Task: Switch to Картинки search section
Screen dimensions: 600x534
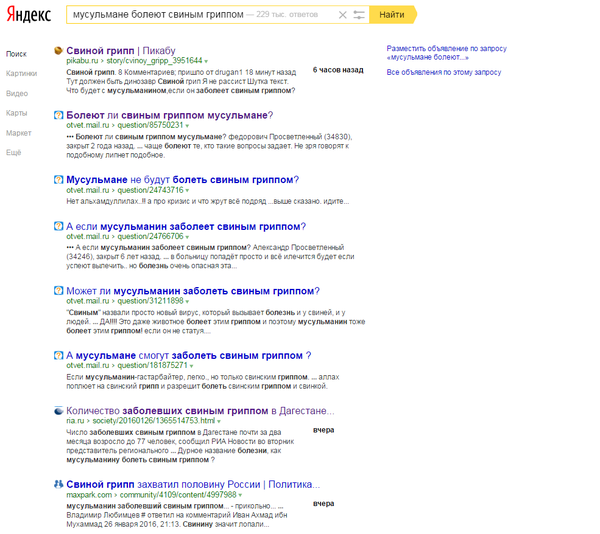Action: click(20, 73)
